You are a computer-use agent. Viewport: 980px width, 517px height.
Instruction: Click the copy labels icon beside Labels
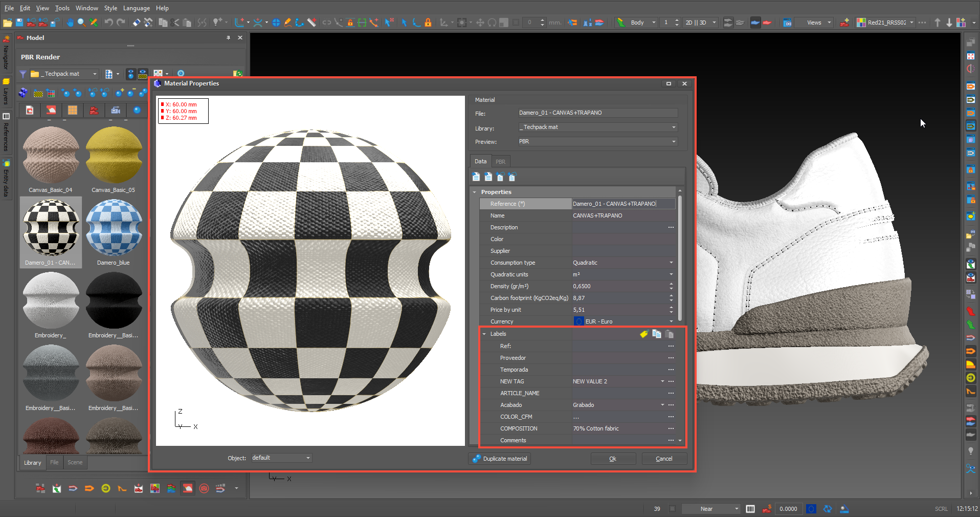tap(657, 334)
